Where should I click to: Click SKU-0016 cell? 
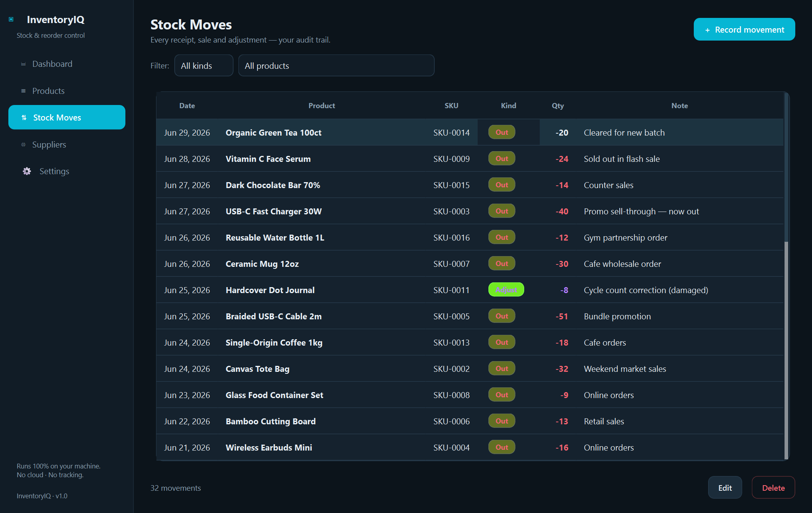[x=451, y=238]
